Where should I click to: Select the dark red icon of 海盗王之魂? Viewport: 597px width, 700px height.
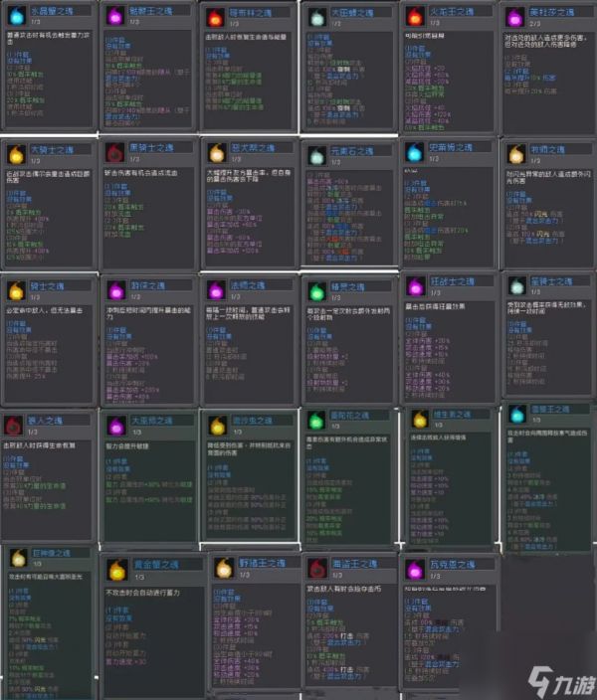coord(317,569)
